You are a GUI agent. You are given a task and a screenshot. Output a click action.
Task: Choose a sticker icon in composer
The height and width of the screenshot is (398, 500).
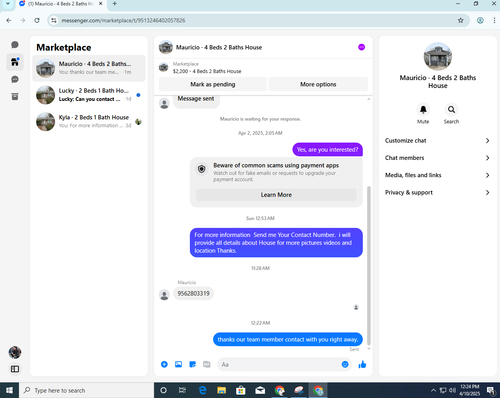(193, 364)
